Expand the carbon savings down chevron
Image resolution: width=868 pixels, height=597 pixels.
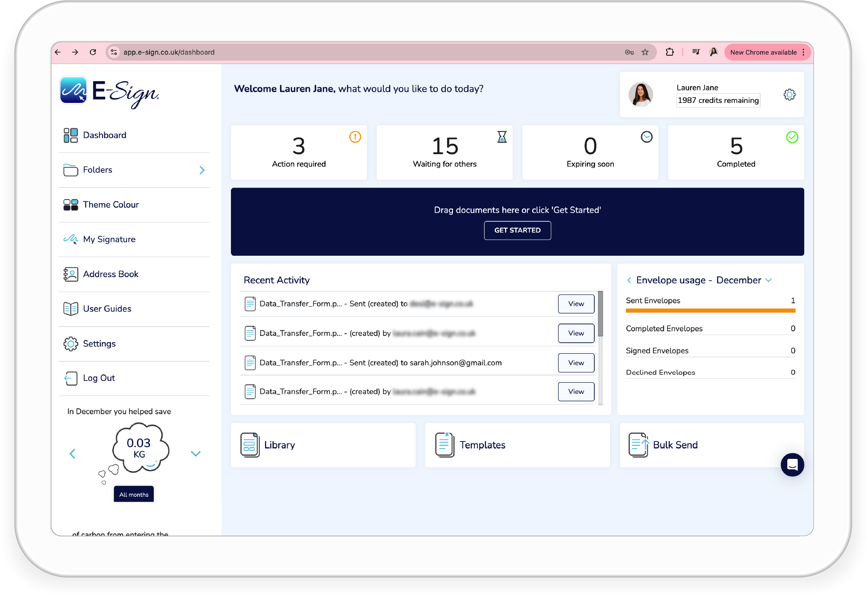pos(196,454)
